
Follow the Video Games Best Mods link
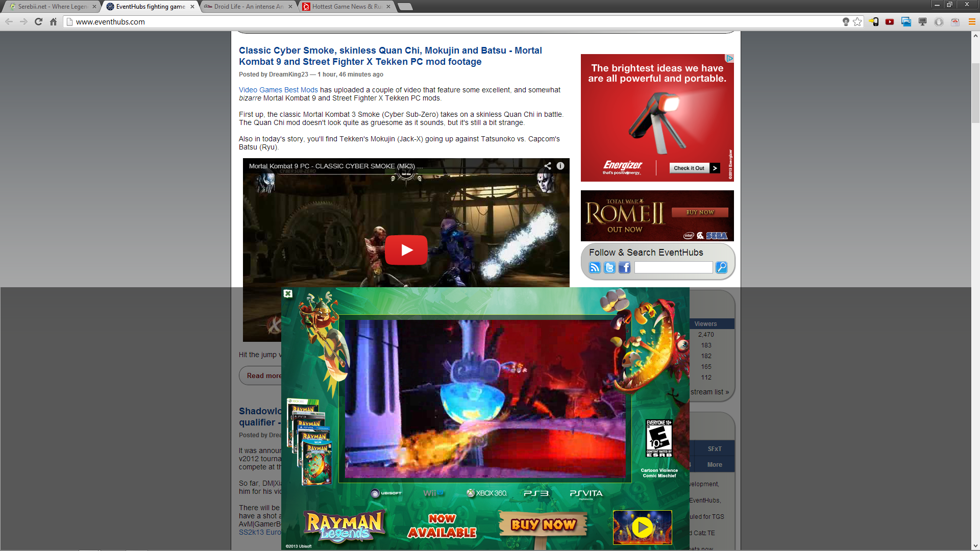coord(278,90)
